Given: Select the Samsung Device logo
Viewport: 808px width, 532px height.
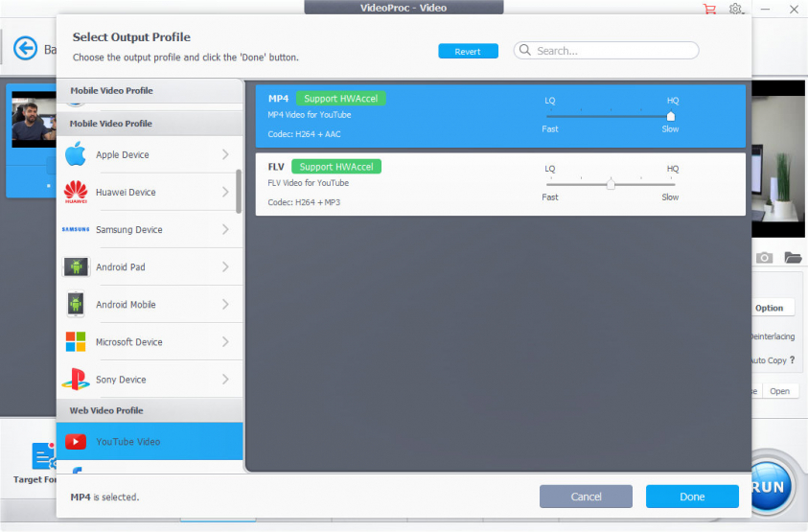Looking at the screenshot, I should (x=76, y=230).
